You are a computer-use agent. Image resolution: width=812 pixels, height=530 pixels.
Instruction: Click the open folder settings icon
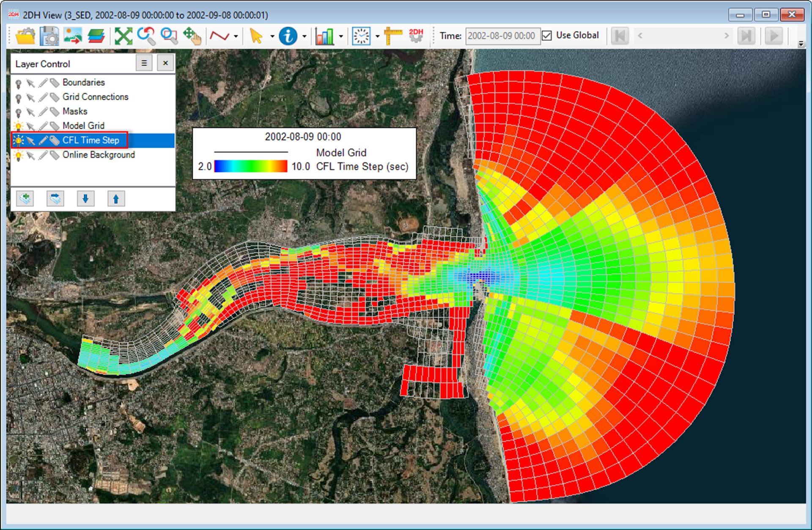(25, 36)
